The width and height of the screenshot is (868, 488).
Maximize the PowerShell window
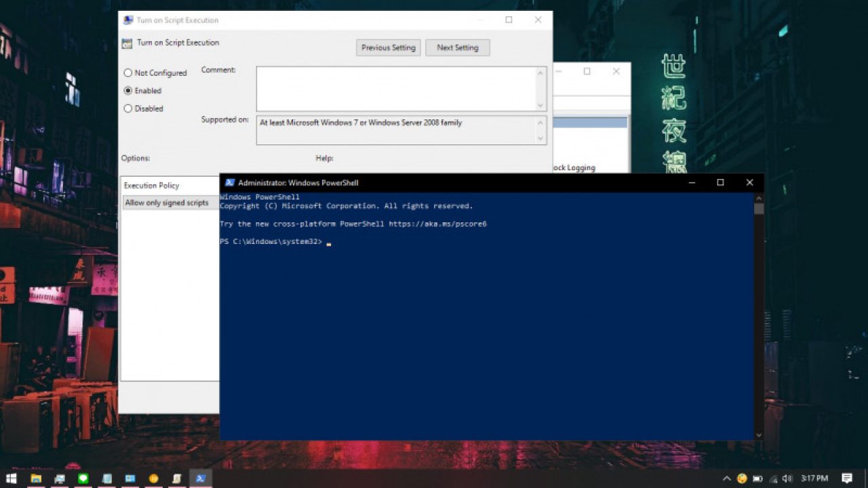pyautogui.click(x=720, y=182)
